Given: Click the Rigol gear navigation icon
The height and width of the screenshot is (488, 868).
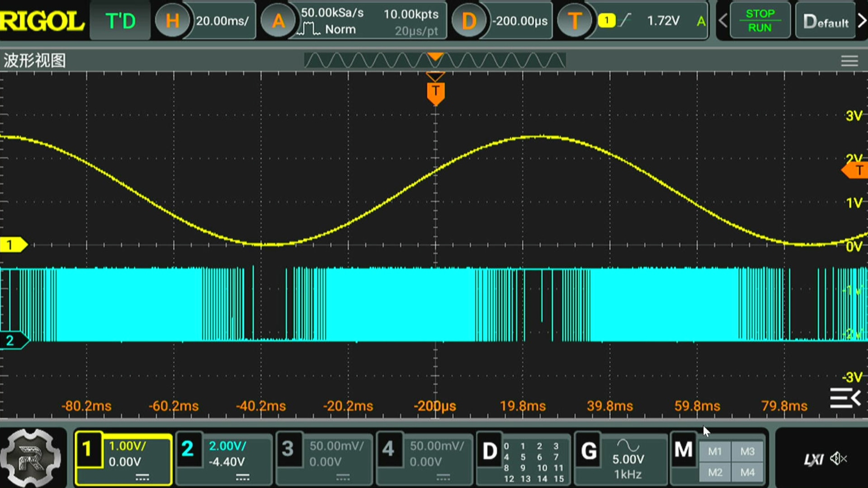Looking at the screenshot, I should (x=30, y=457).
